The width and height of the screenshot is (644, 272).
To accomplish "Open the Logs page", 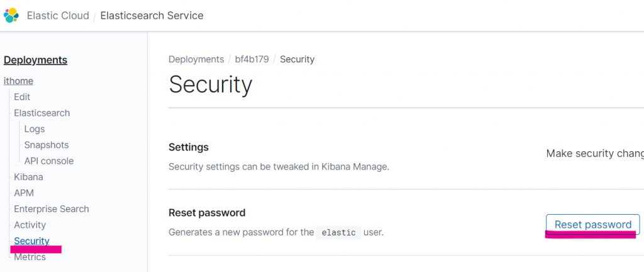I will point(35,129).
